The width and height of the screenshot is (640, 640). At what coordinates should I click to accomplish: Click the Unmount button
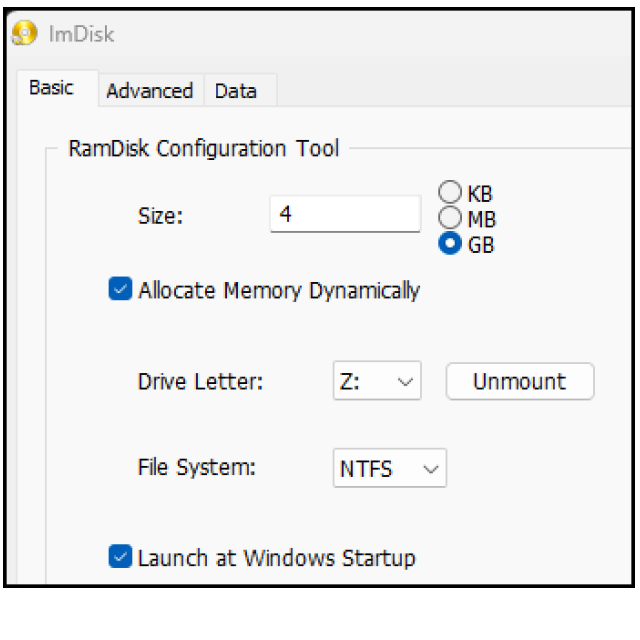point(520,381)
